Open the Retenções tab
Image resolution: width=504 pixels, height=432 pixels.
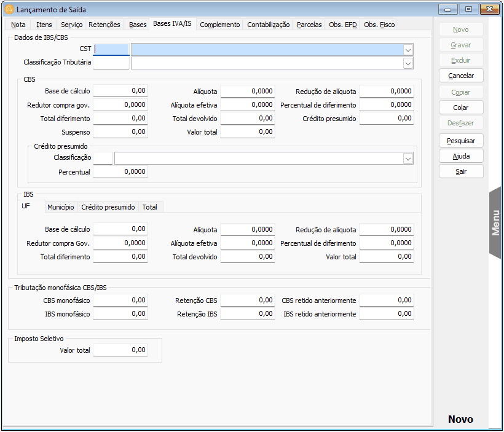coord(104,25)
